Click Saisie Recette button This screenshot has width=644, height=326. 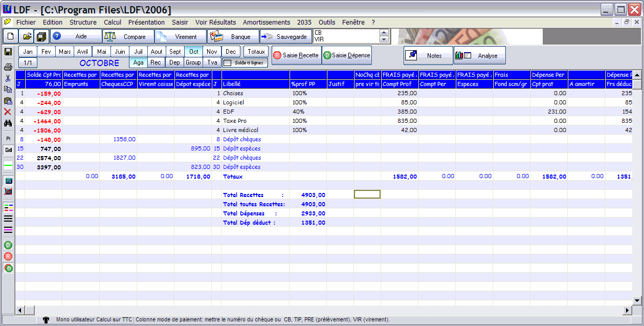pos(296,55)
